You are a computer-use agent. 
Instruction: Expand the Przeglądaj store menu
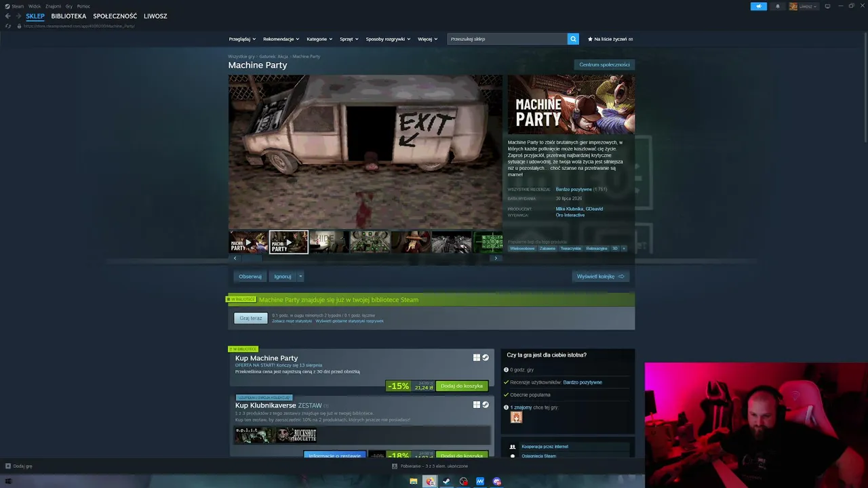243,39
